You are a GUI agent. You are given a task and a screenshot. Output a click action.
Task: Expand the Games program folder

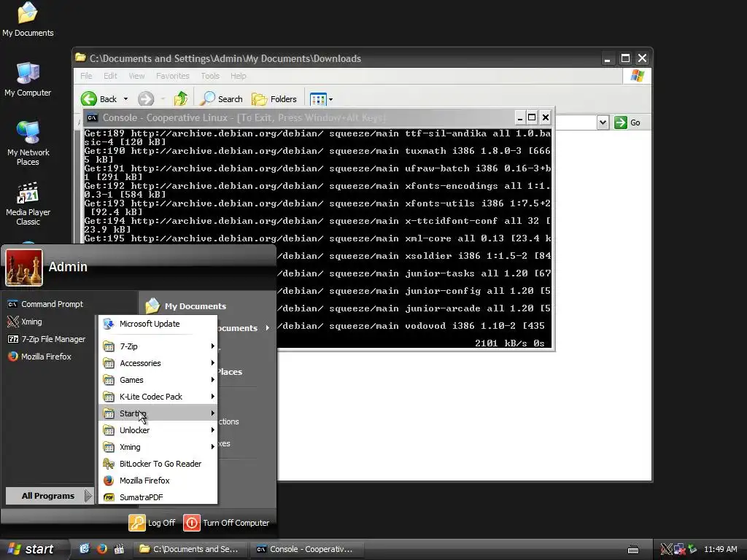pyautogui.click(x=158, y=379)
